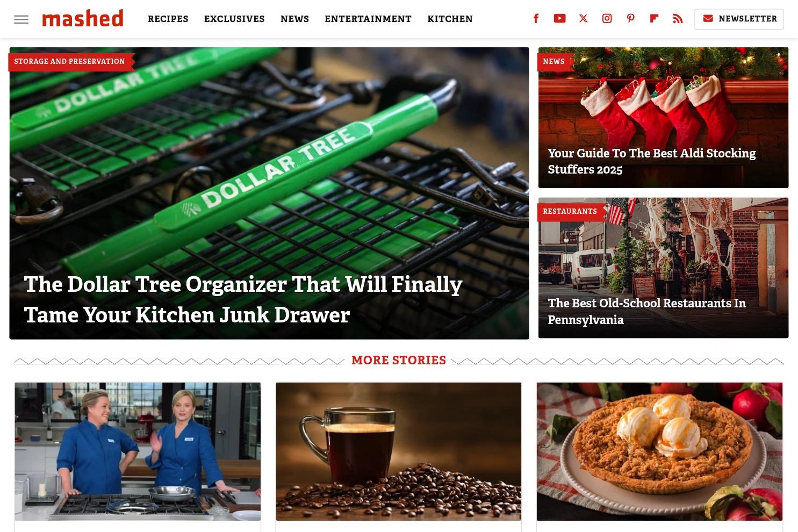Open the coffee cup story thumbnail
798x532 pixels.
(x=399, y=451)
